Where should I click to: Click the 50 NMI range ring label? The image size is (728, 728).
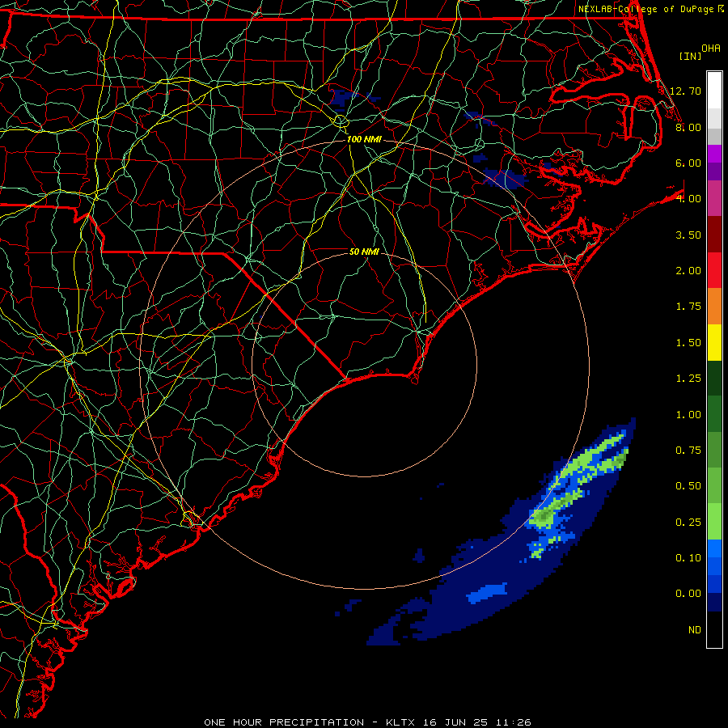[364, 252]
